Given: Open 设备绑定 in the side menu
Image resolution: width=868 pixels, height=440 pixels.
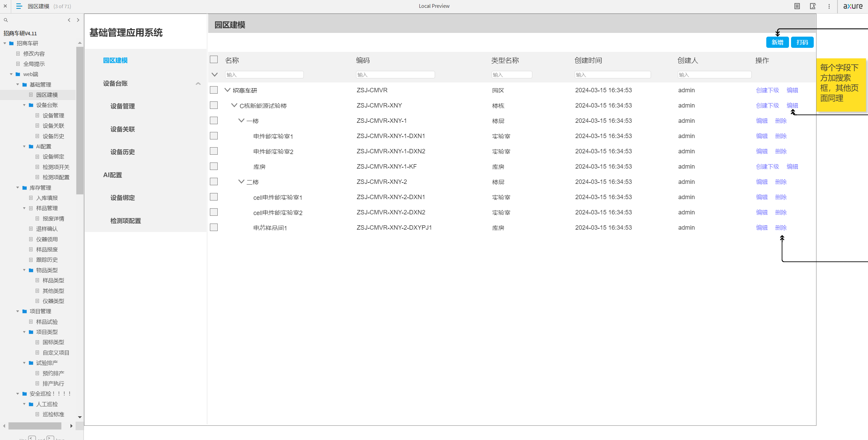Looking at the screenshot, I should click(x=122, y=198).
